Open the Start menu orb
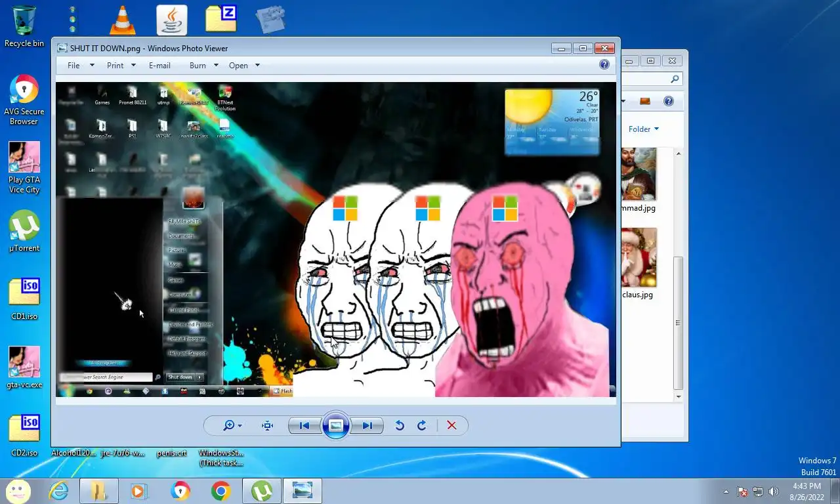The width and height of the screenshot is (840, 504). [18, 491]
